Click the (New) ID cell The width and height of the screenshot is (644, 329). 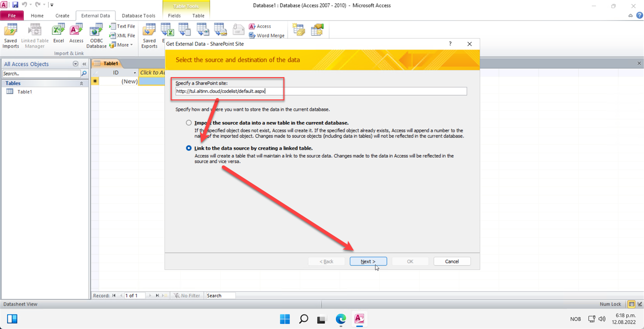(x=119, y=81)
